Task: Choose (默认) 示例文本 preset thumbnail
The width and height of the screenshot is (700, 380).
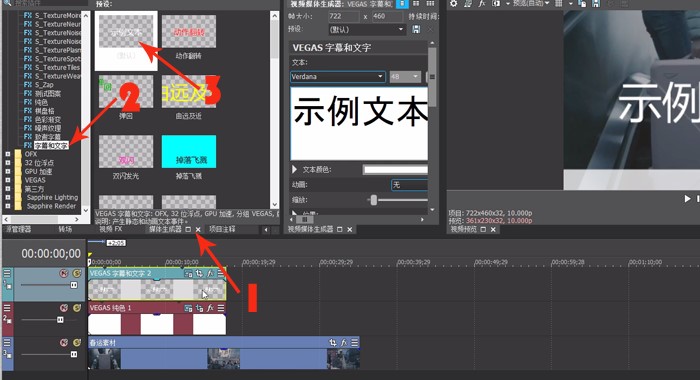Action: (x=126, y=31)
